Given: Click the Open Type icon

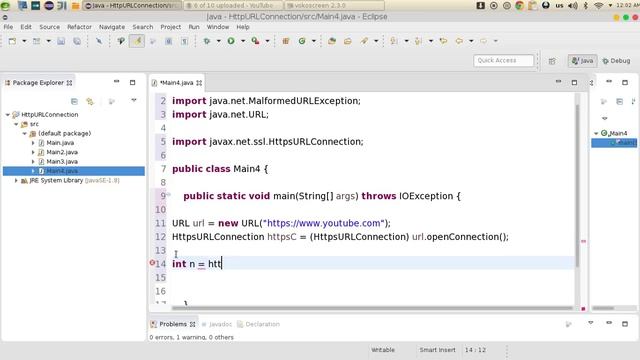Looking at the screenshot, I should pos(332,41).
